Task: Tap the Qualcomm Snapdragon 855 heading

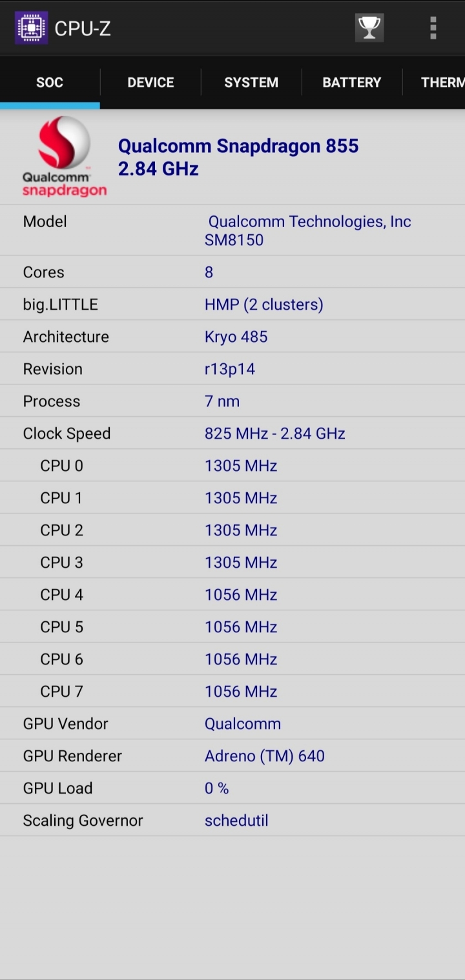Action: pos(238,146)
